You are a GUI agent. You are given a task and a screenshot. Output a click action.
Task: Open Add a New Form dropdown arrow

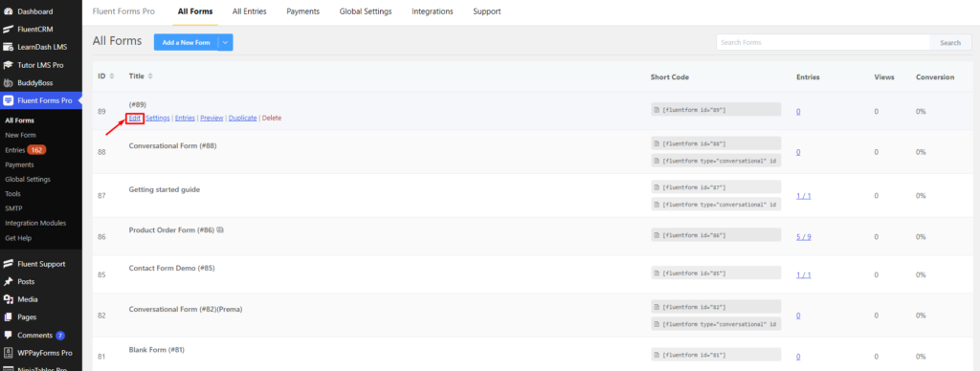point(225,42)
